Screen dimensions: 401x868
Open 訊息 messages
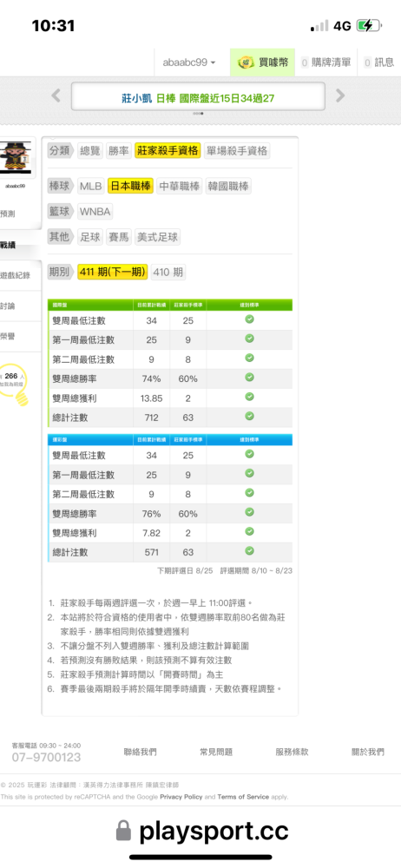379,62
